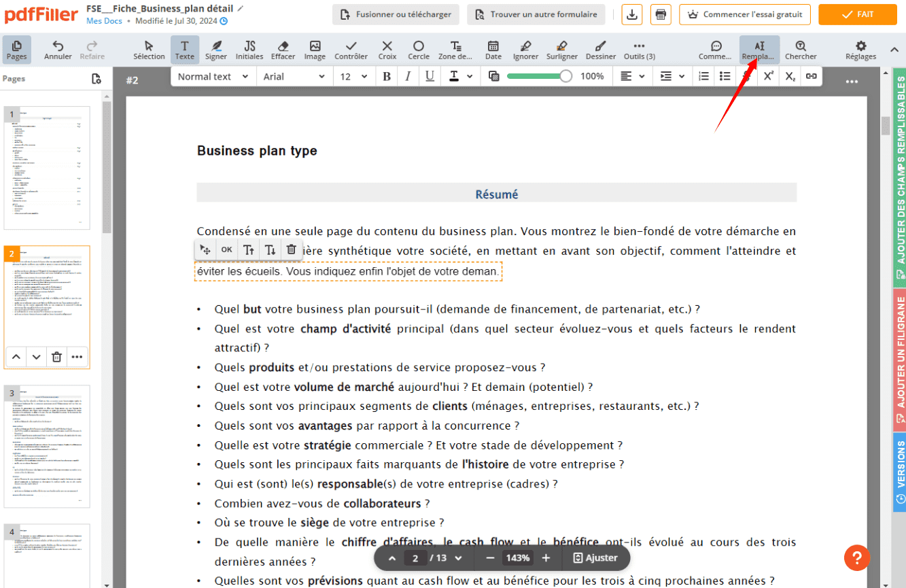Toggle superscript formatting
This screenshot has height=588, width=906.
pos(768,76)
